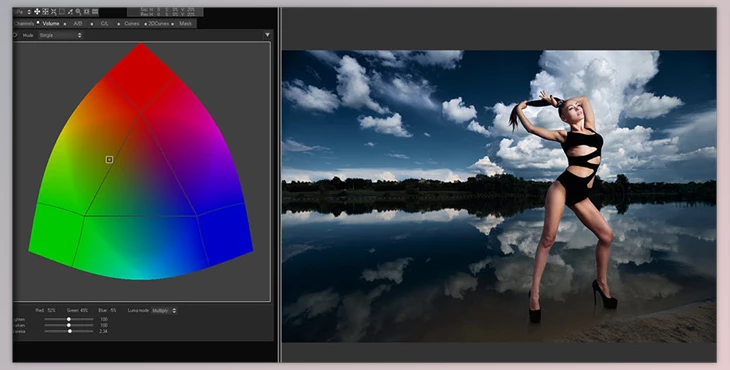Click the Lighten slider handle
Viewport: 730px width, 370px height.
click(x=69, y=319)
